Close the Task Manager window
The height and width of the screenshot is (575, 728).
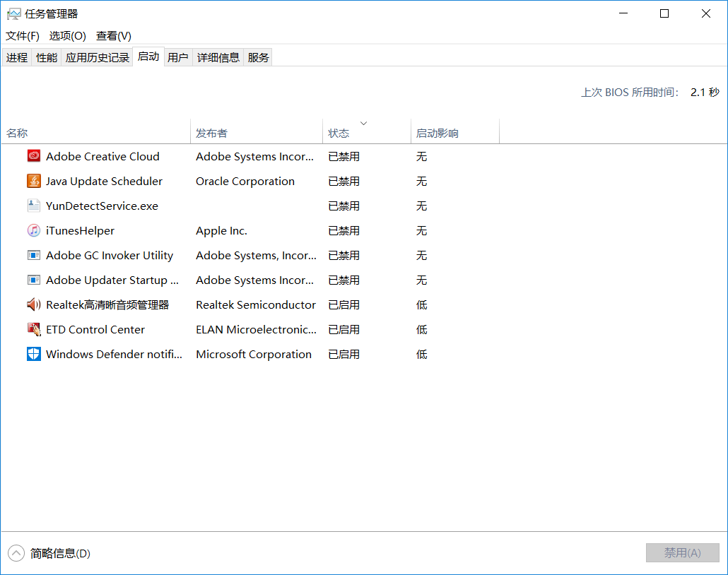(705, 13)
